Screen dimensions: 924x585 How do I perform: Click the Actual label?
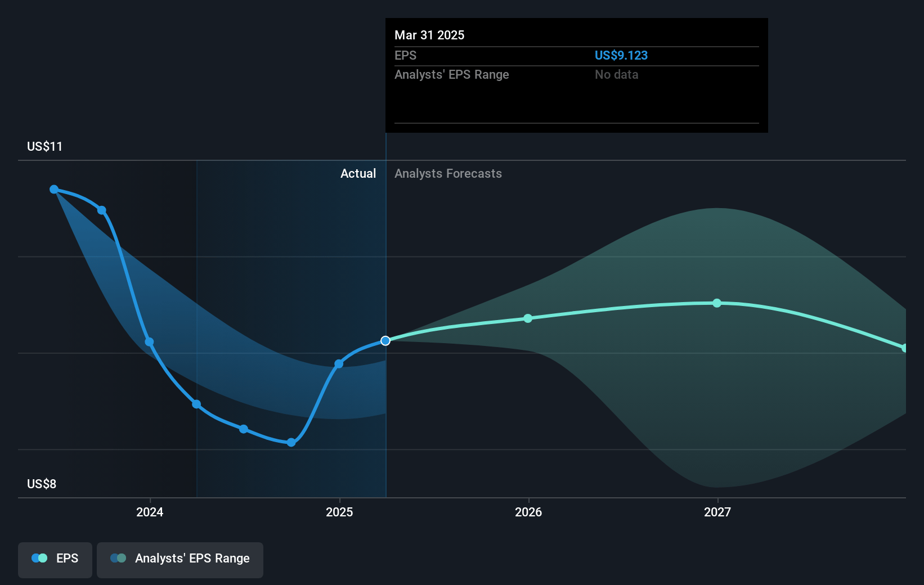click(358, 174)
